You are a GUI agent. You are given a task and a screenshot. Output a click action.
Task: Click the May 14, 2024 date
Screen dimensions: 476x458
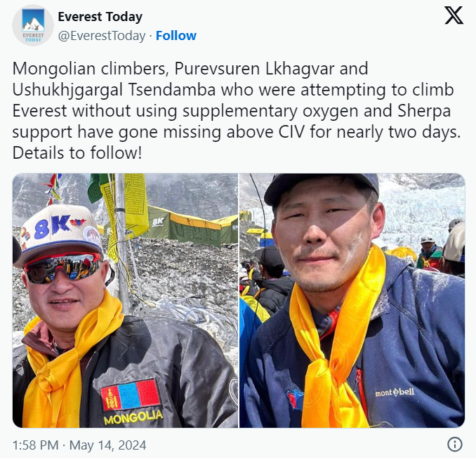pyautogui.click(x=108, y=445)
